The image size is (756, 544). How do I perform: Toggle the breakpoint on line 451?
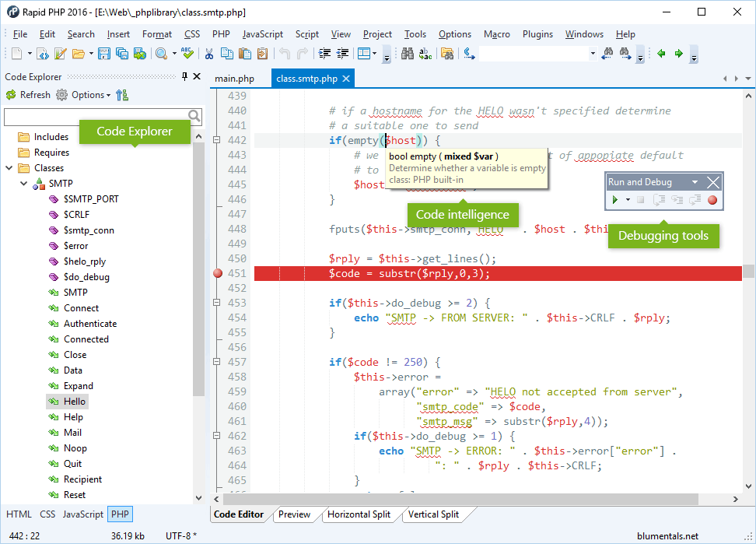219,274
